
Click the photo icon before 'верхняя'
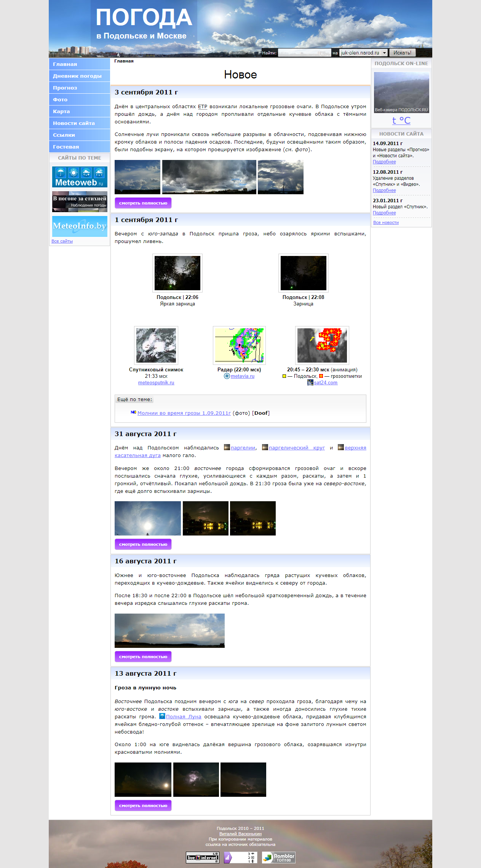coord(341,448)
